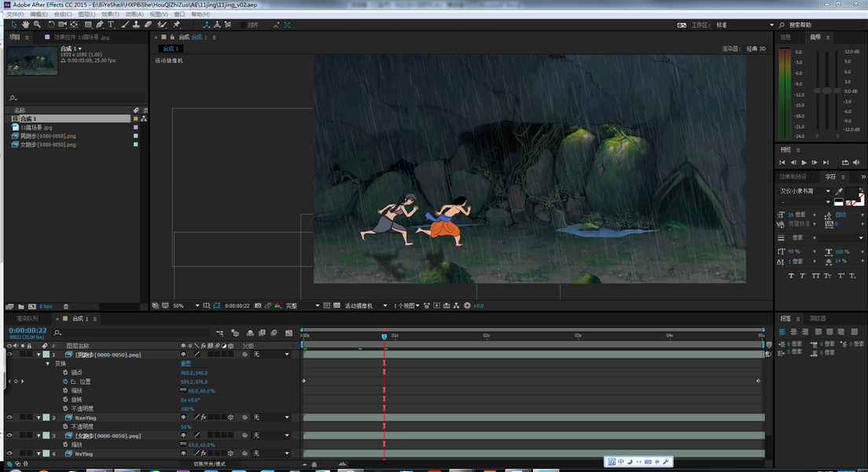The width and height of the screenshot is (868, 472).
Task: Click the eyedropper in Character panel
Action: point(839,191)
